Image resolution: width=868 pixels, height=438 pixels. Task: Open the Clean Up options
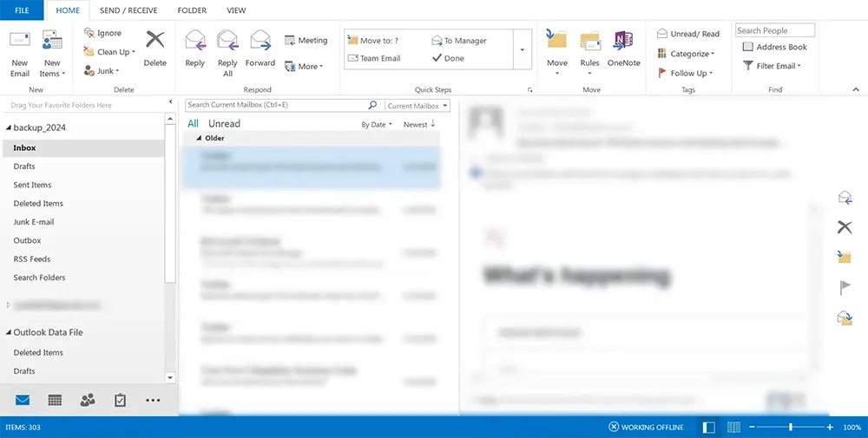(x=109, y=52)
